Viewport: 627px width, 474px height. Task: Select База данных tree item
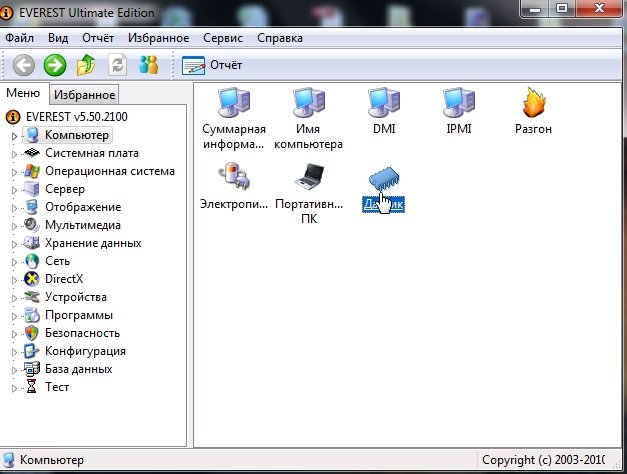(x=68, y=369)
